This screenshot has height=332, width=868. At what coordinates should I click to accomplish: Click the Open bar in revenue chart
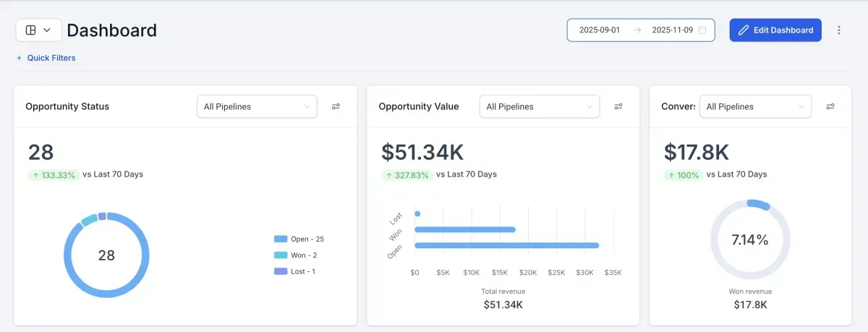[506, 245]
